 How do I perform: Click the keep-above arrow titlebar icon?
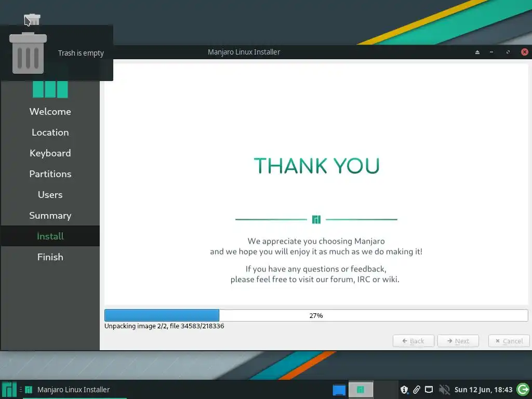(477, 52)
